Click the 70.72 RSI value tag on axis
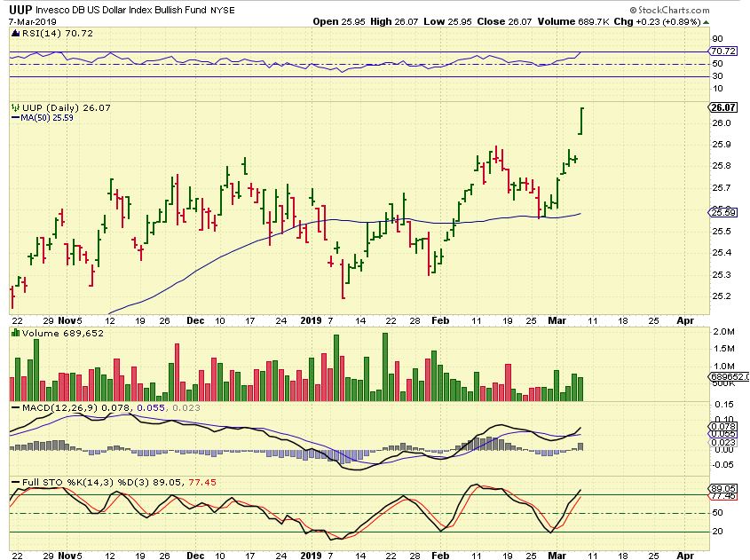750x560 pixels. pyautogui.click(x=722, y=51)
